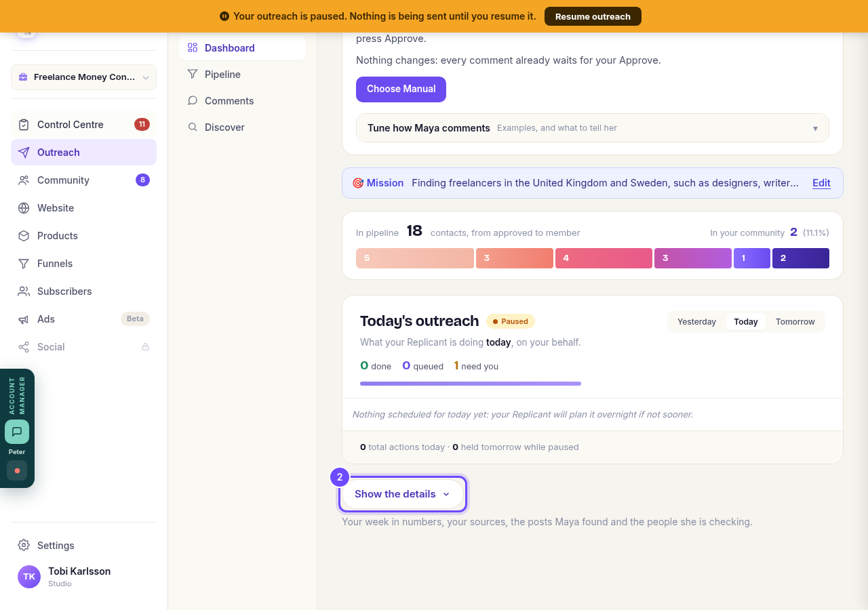Click the '1 need you' count
868x610 pixels.
coord(476,366)
